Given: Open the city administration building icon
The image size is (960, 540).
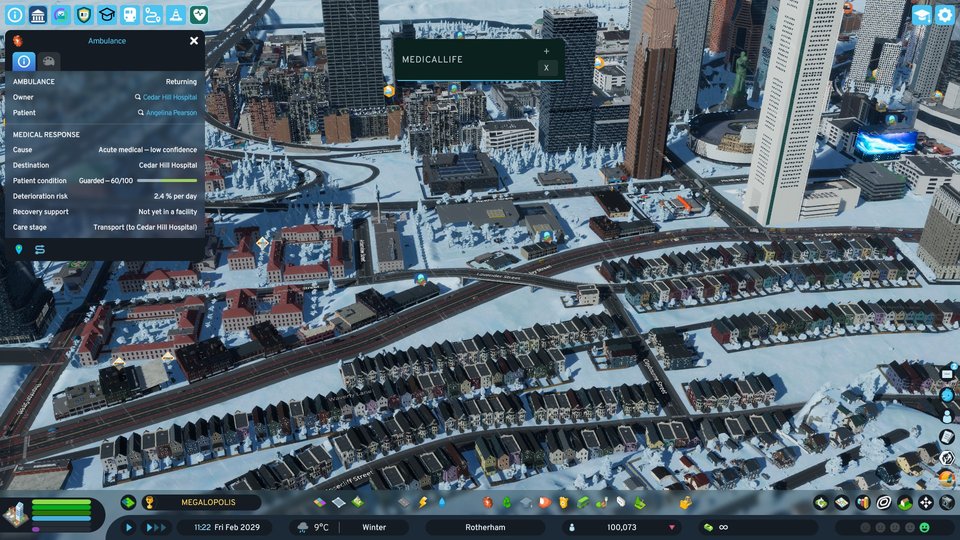Looking at the screenshot, I should coord(38,14).
